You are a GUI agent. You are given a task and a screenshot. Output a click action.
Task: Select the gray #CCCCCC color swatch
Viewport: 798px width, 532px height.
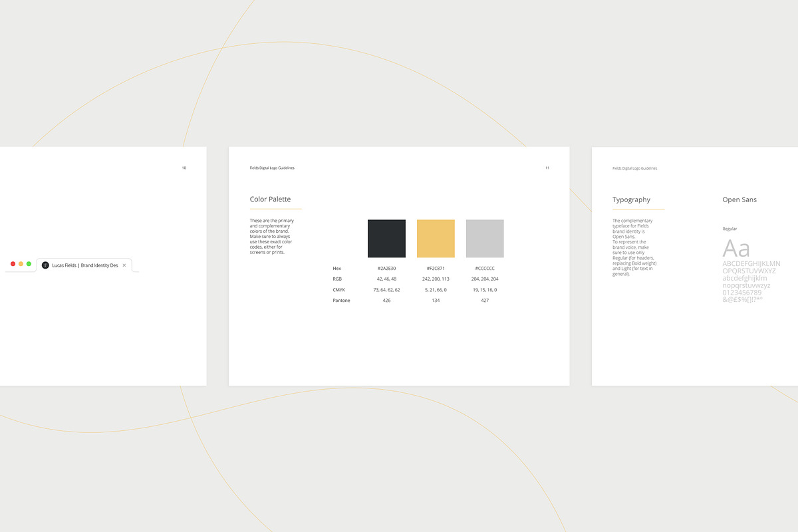tap(485, 238)
